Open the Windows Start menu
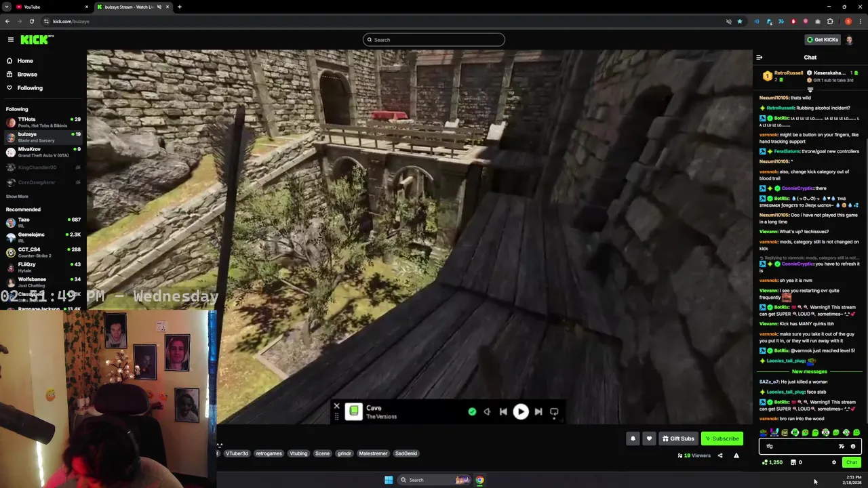 pos(389,480)
